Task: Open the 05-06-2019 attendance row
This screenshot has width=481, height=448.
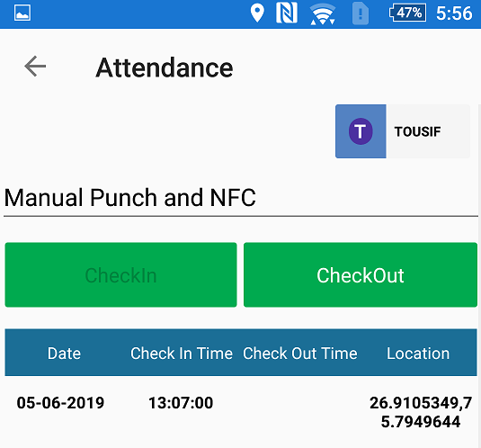Action: point(241,412)
